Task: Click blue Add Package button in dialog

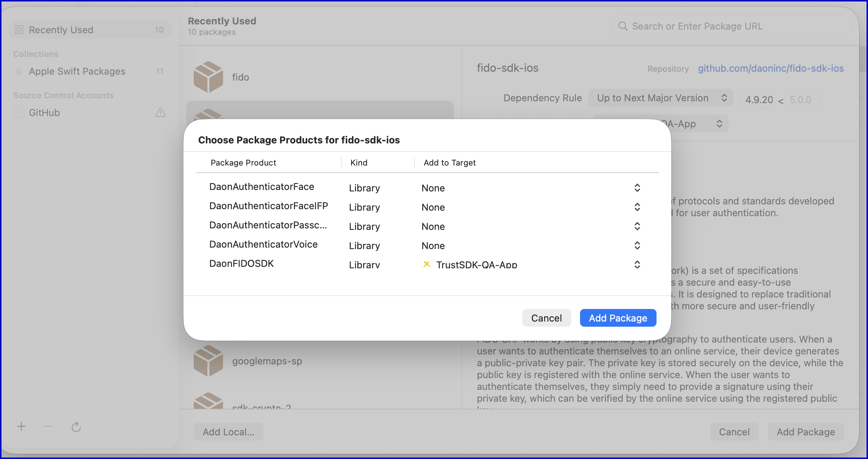Action: click(x=618, y=318)
